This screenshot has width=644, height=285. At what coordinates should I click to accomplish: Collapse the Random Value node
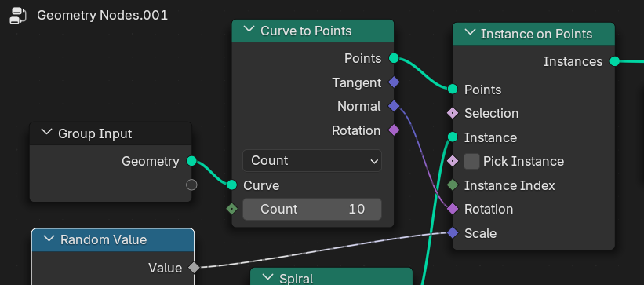[x=49, y=239]
